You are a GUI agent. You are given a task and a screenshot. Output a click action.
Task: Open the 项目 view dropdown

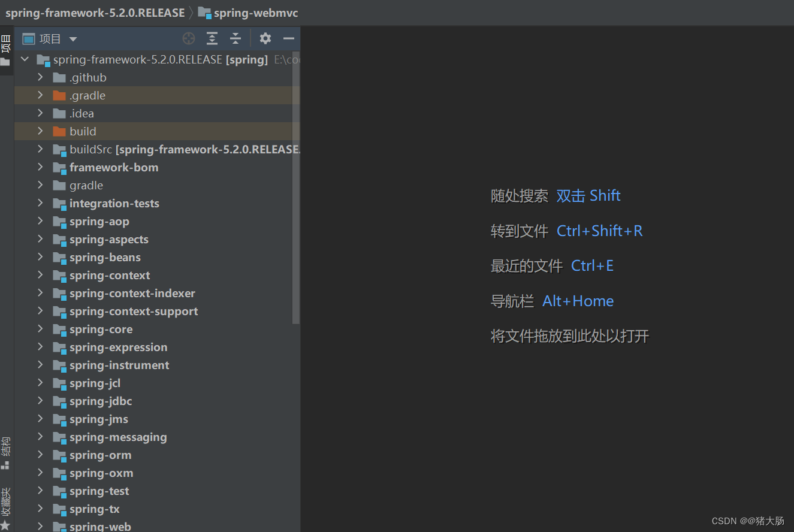point(73,40)
